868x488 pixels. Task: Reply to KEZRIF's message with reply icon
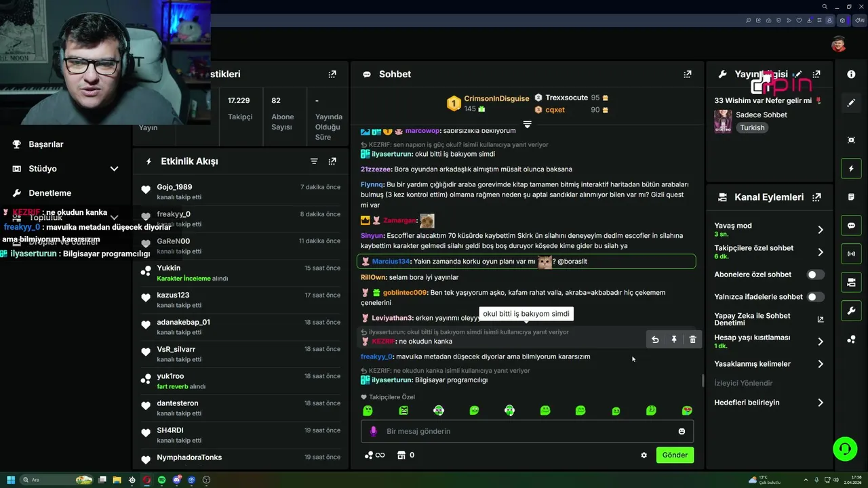[655, 340]
